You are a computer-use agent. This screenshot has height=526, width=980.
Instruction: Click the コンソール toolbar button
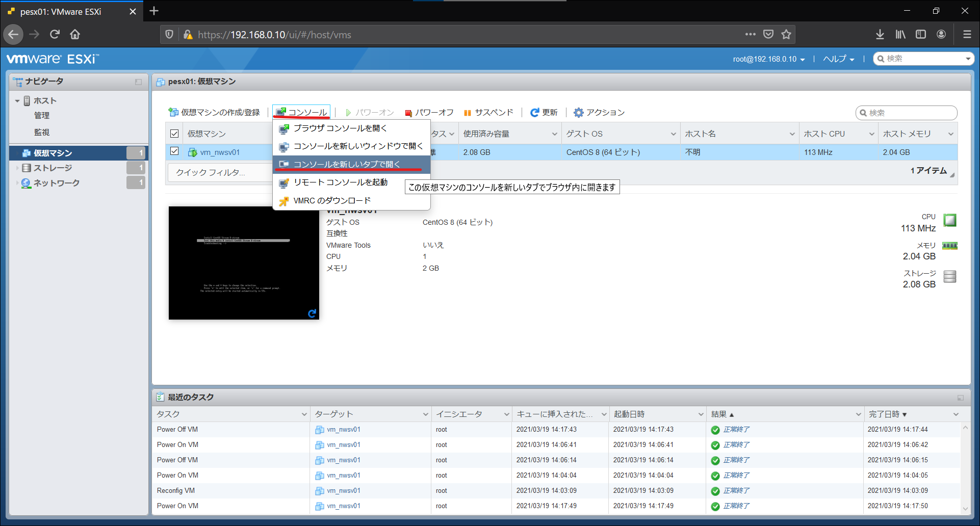pyautogui.click(x=302, y=113)
